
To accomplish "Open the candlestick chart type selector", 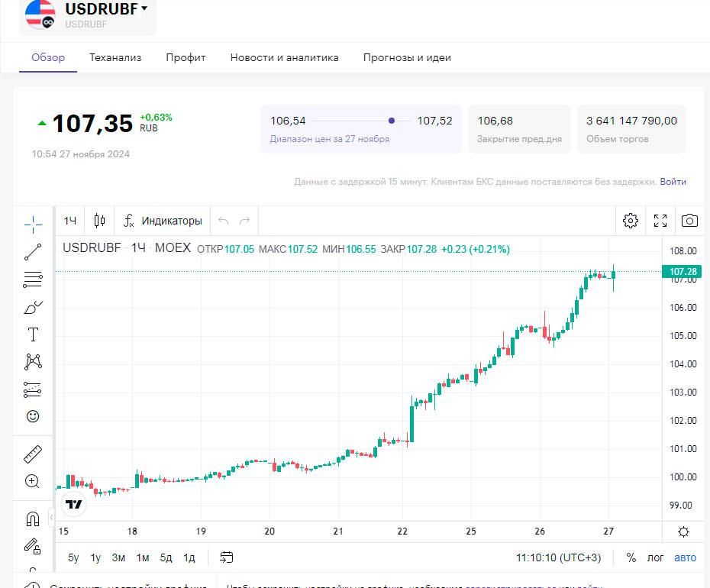I will [x=99, y=221].
